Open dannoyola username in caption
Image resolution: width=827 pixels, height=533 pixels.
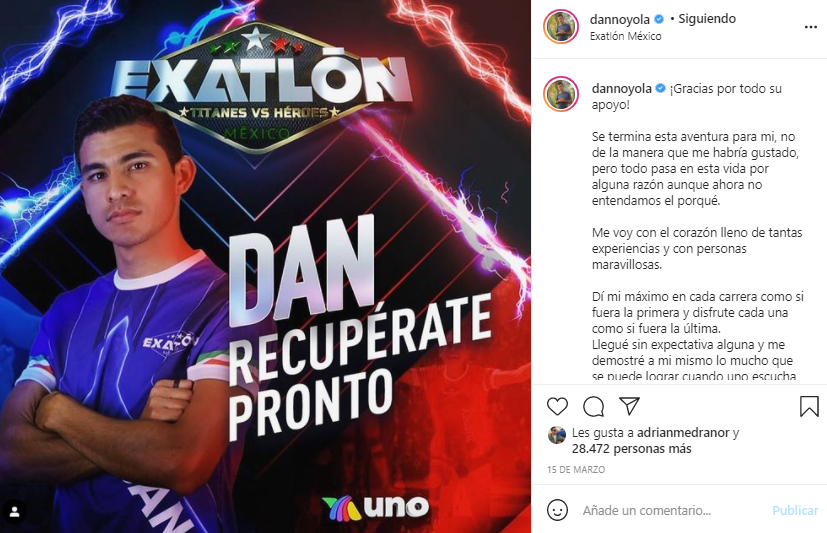(621, 89)
